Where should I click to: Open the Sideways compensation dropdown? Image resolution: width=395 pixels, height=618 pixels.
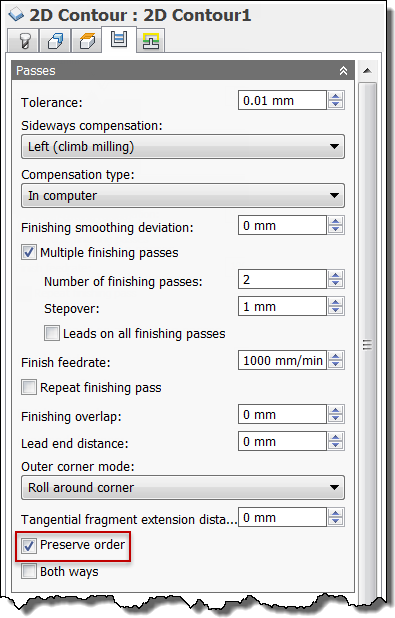pyautogui.click(x=183, y=147)
